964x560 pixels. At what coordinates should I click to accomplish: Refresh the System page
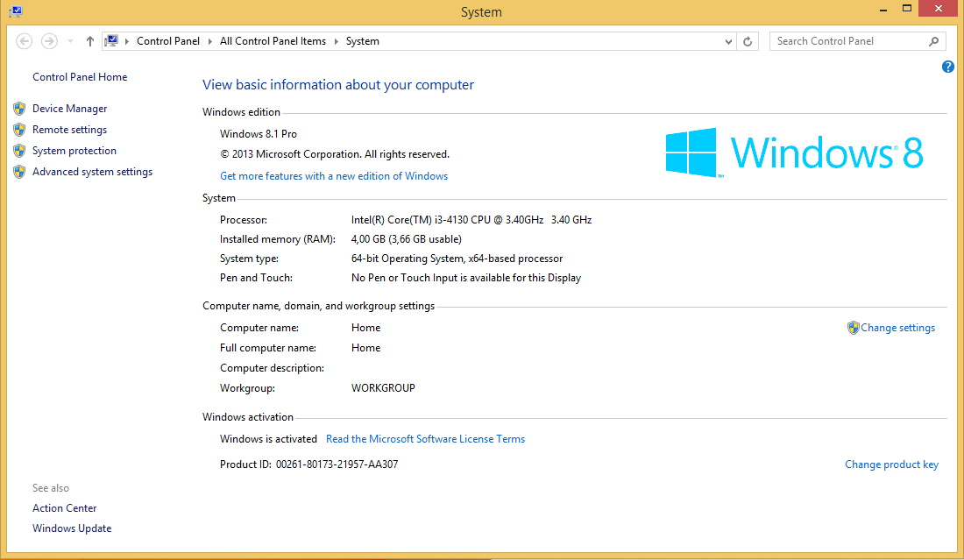tap(748, 42)
